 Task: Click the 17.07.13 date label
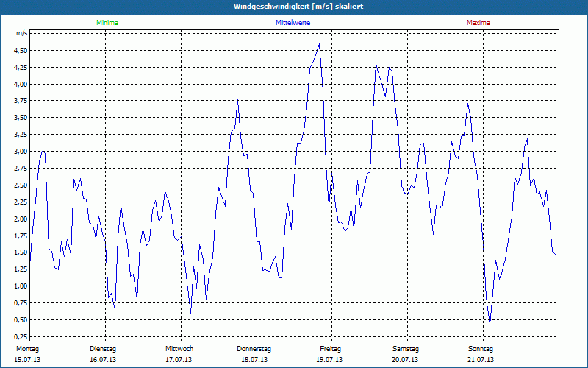click(179, 360)
